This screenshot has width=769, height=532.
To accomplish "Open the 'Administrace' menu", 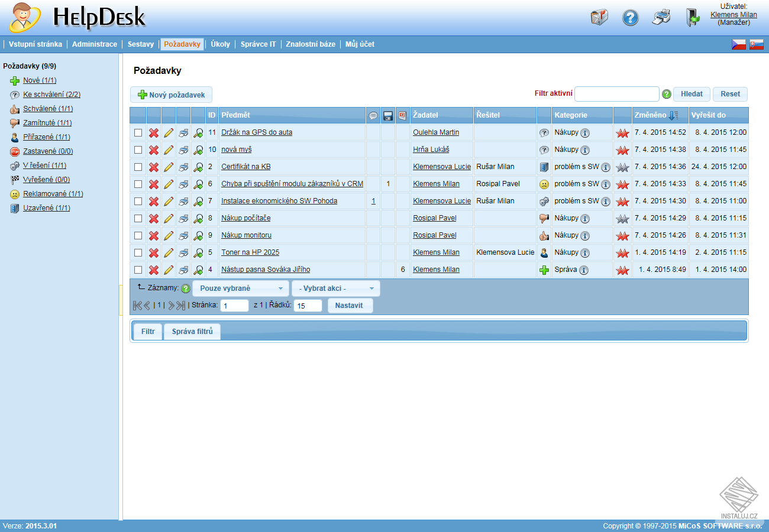I will tap(95, 44).
